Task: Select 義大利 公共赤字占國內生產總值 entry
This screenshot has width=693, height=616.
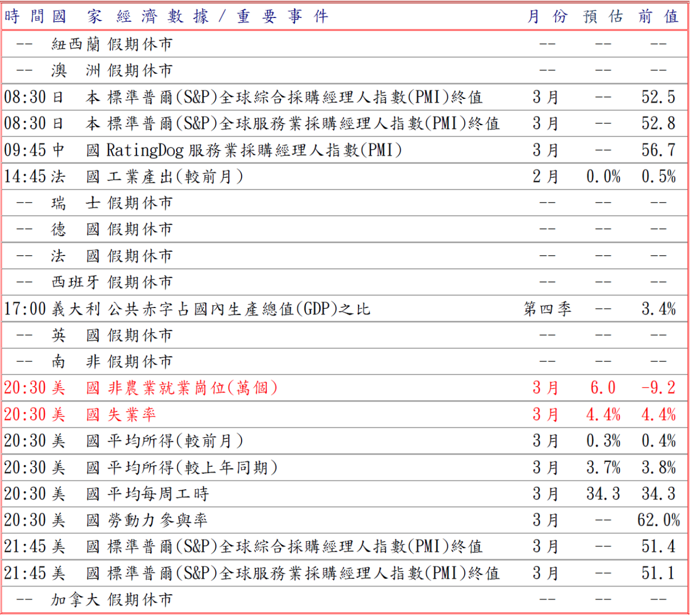Action: point(239,309)
